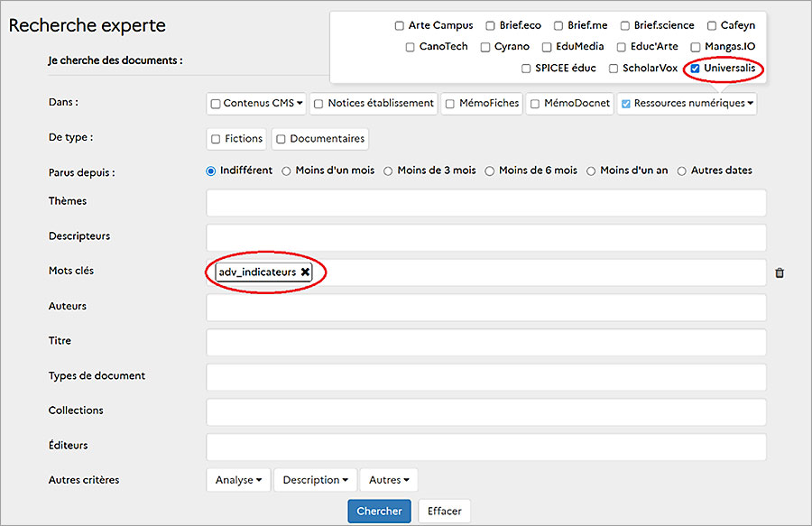Enable the Arte Campus checkbox
The image size is (812, 526).
click(x=400, y=26)
